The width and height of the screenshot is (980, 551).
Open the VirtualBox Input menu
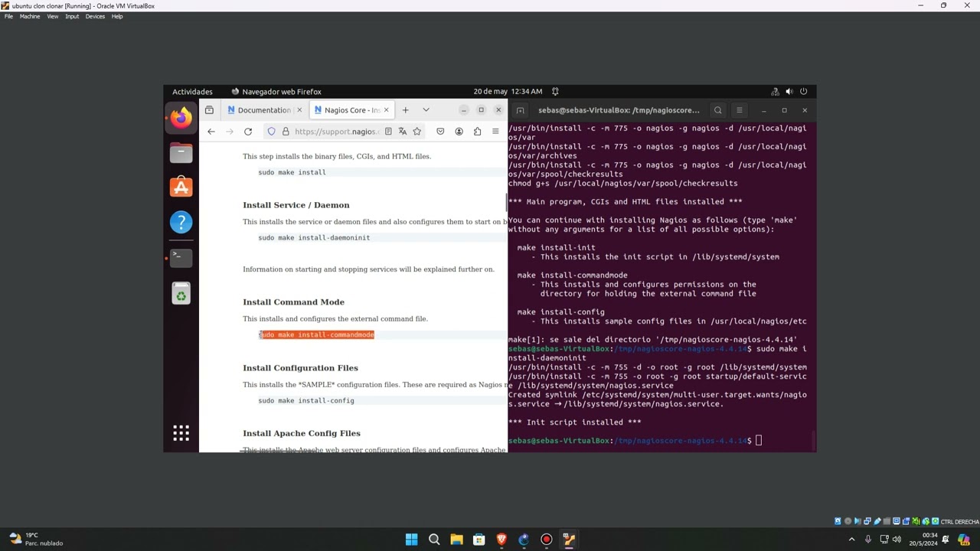pyautogui.click(x=72, y=16)
